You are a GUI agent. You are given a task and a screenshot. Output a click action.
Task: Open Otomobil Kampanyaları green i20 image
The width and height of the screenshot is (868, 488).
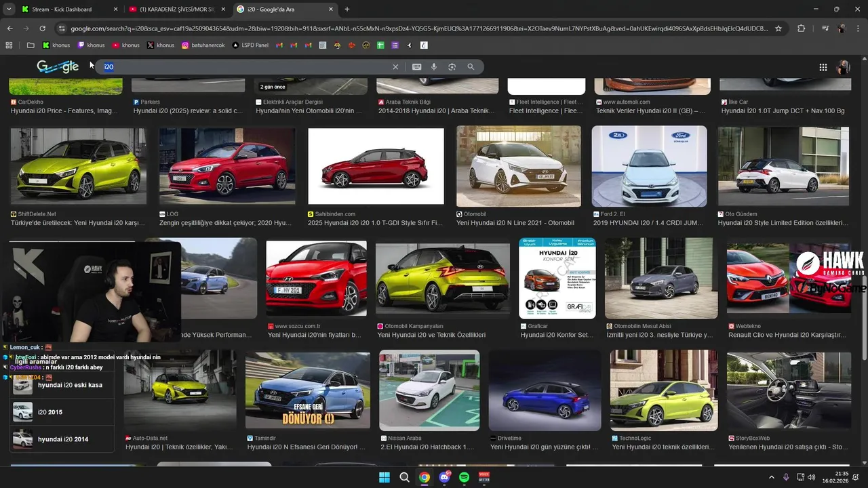(x=443, y=278)
